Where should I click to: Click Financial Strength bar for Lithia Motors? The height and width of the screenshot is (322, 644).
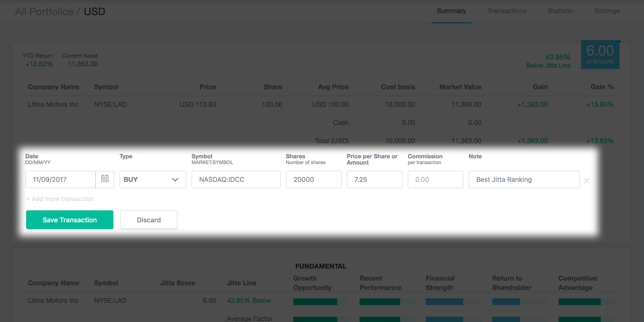tap(453, 301)
